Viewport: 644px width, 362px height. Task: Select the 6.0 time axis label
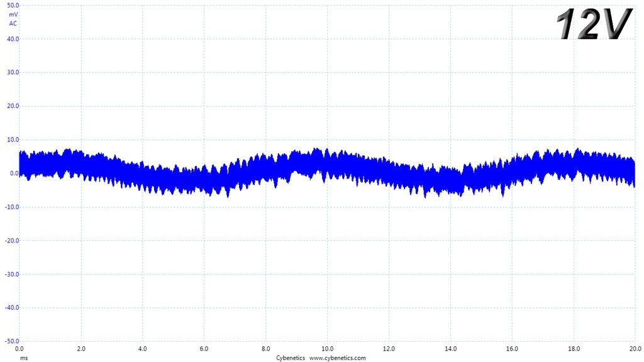pyautogui.click(x=204, y=348)
